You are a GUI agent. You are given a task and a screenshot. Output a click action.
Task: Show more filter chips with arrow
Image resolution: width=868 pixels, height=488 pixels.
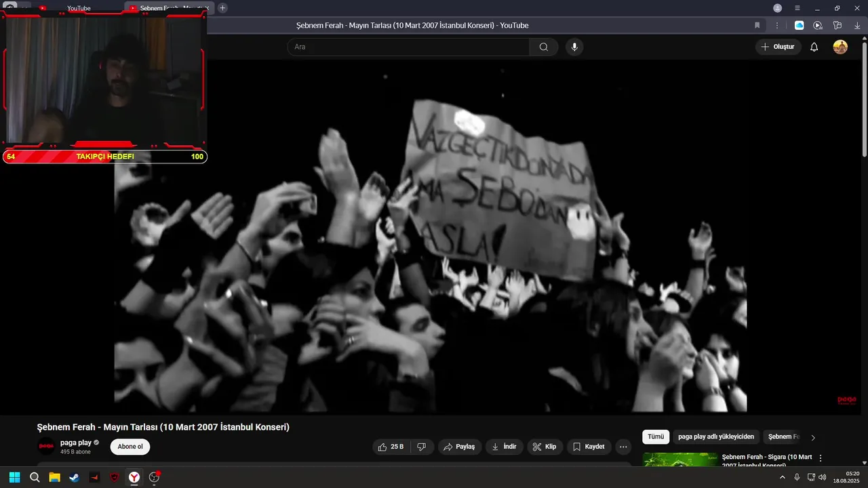pos(813,437)
